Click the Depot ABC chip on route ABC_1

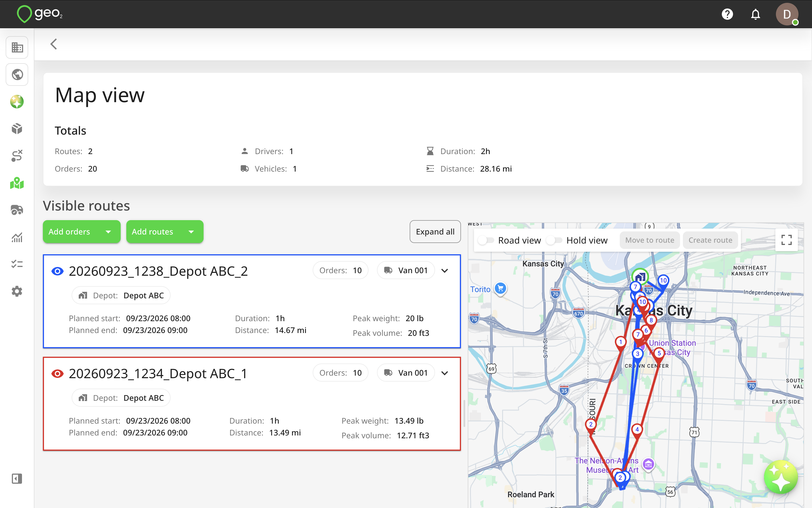pos(121,398)
